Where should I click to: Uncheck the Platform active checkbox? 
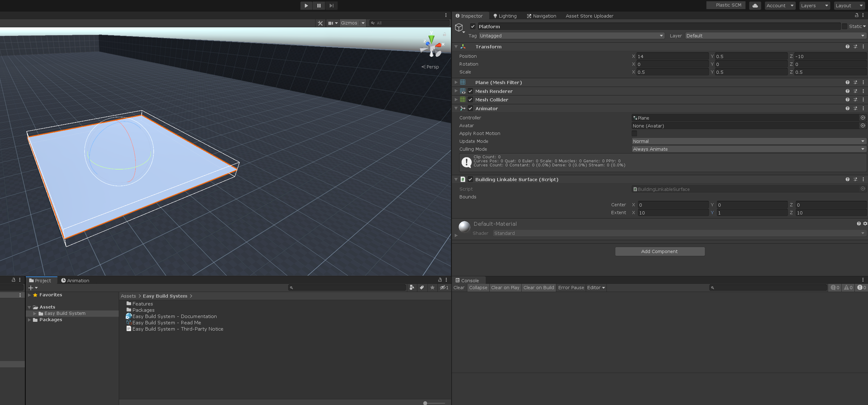(x=473, y=27)
